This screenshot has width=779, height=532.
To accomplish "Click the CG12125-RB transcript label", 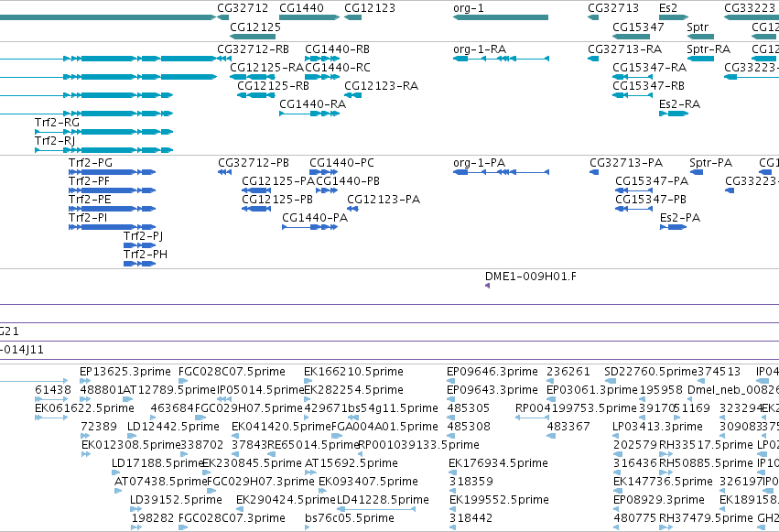I will [274, 86].
